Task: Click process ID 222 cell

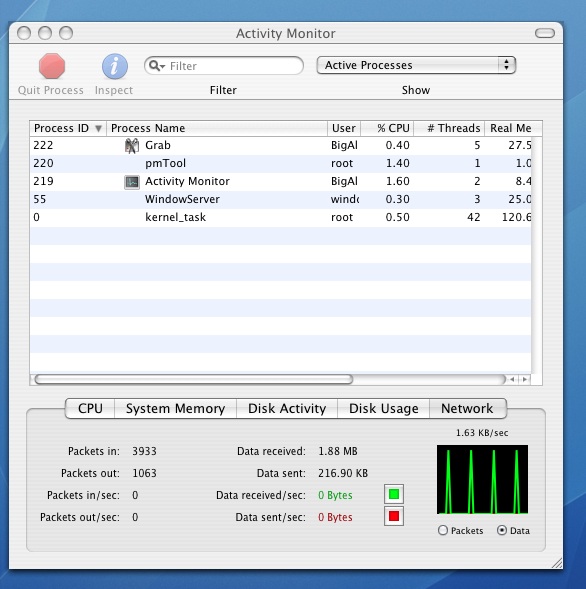Action: click(43, 145)
